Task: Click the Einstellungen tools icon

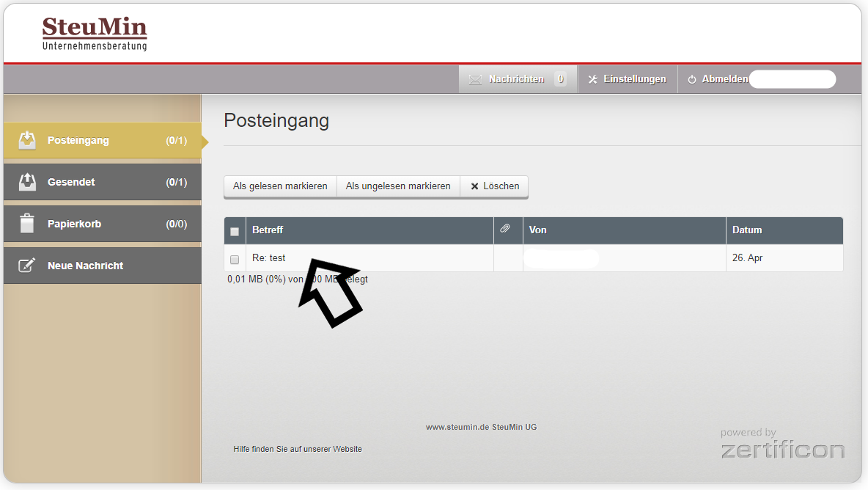Action: [592, 78]
